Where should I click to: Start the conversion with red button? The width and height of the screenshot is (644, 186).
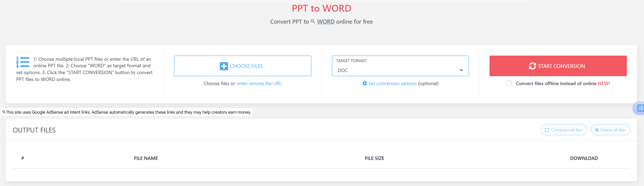coord(558,66)
